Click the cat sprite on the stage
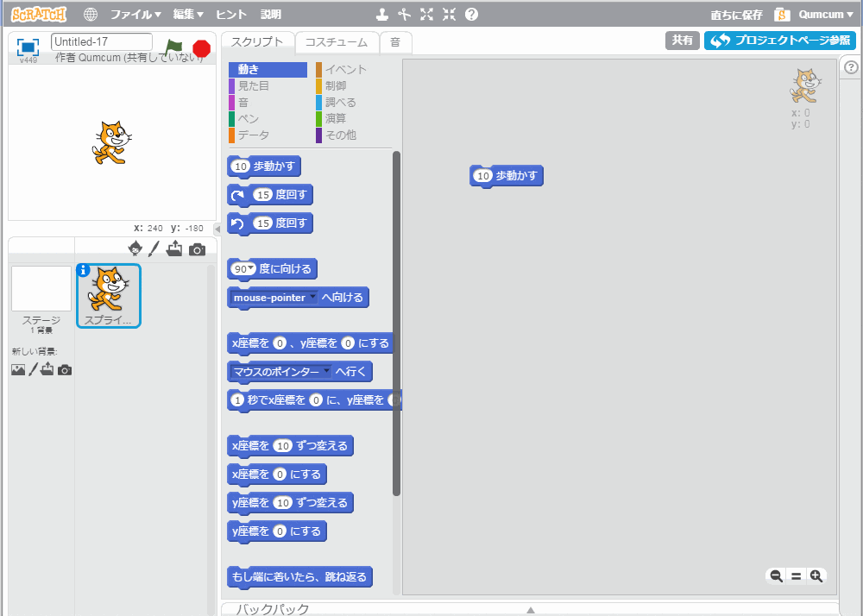The width and height of the screenshot is (863, 616). click(x=111, y=143)
